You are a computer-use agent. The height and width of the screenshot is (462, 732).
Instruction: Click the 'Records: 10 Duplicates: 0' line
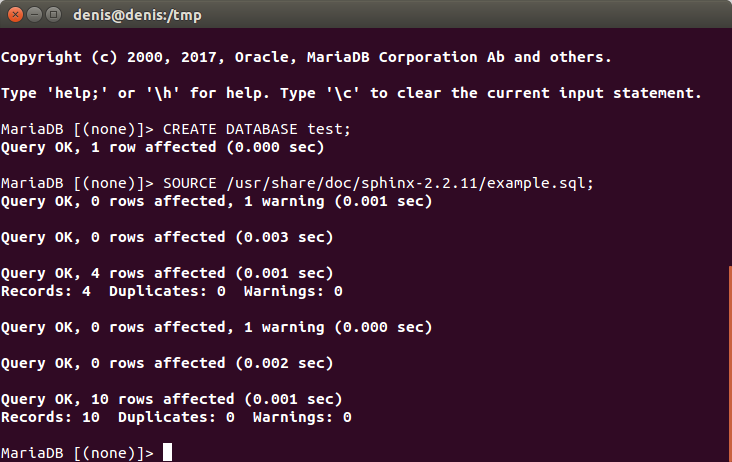point(176,417)
